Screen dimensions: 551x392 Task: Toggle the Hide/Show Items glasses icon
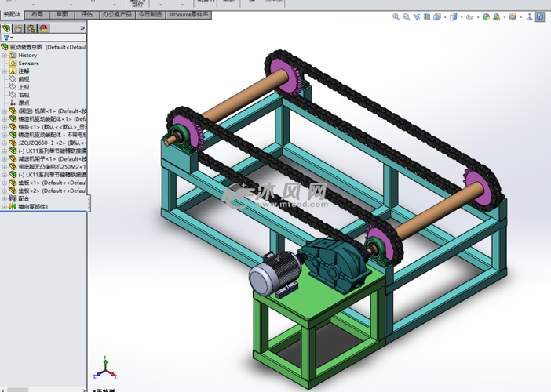[471, 16]
